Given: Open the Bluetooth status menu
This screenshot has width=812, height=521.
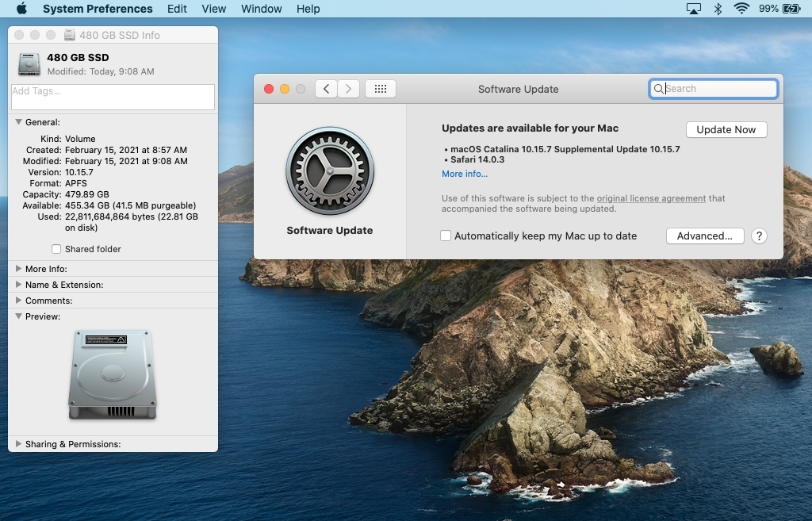Looking at the screenshot, I should click(718, 9).
